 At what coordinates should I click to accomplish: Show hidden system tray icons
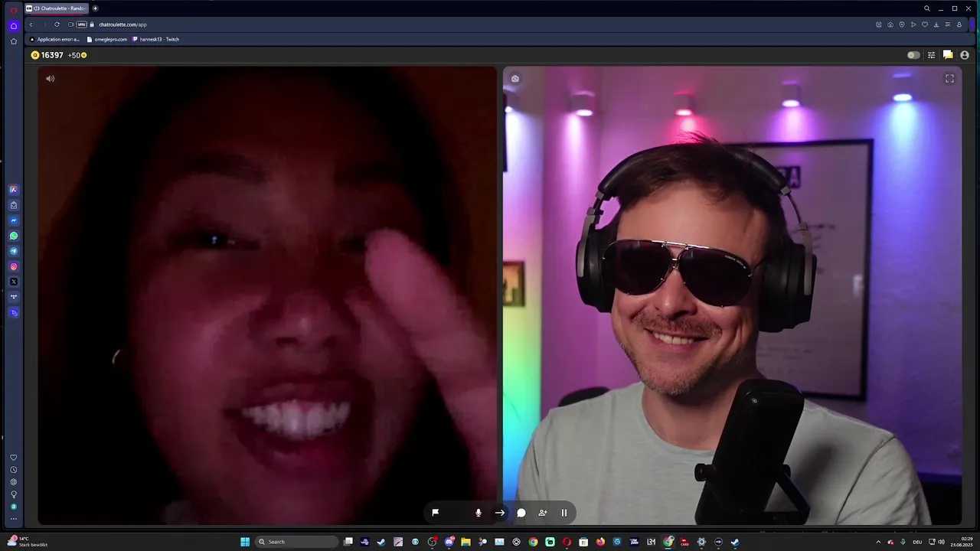pos(878,542)
